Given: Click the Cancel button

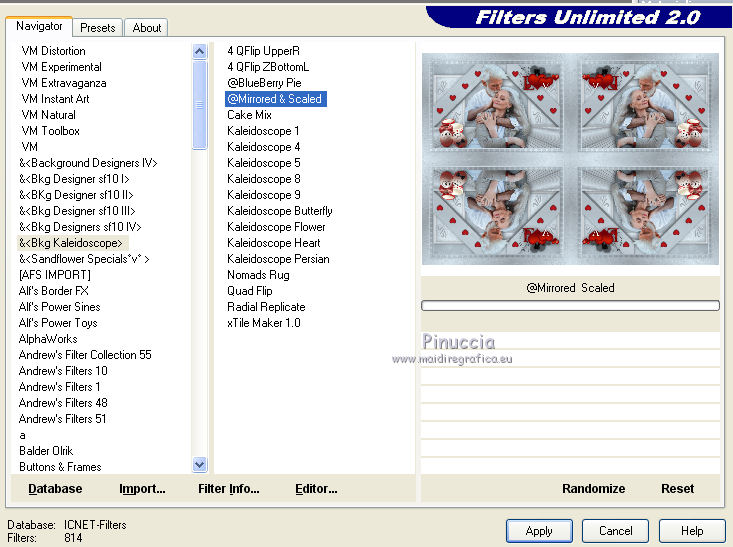Looking at the screenshot, I should coord(615,531).
